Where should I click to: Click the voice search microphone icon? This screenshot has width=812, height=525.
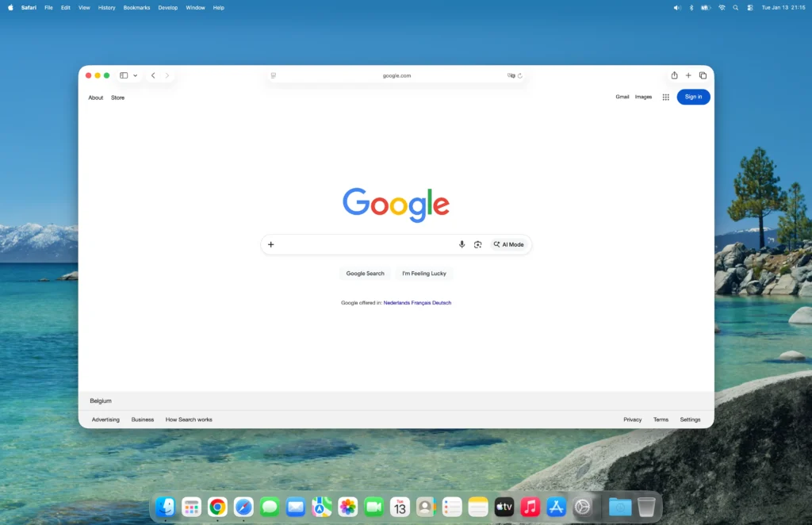tap(462, 244)
